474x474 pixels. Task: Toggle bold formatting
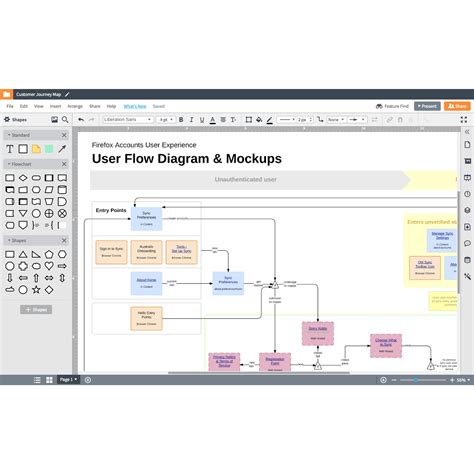181,119
